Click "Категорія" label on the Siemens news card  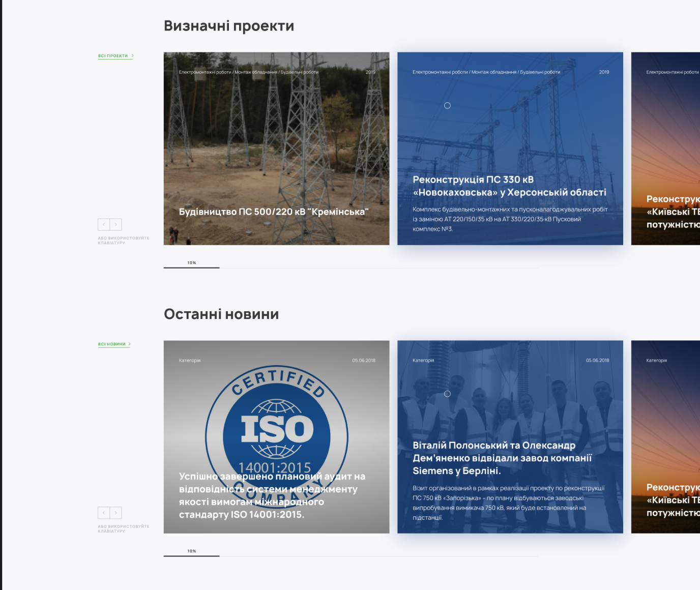click(x=423, y=361)
